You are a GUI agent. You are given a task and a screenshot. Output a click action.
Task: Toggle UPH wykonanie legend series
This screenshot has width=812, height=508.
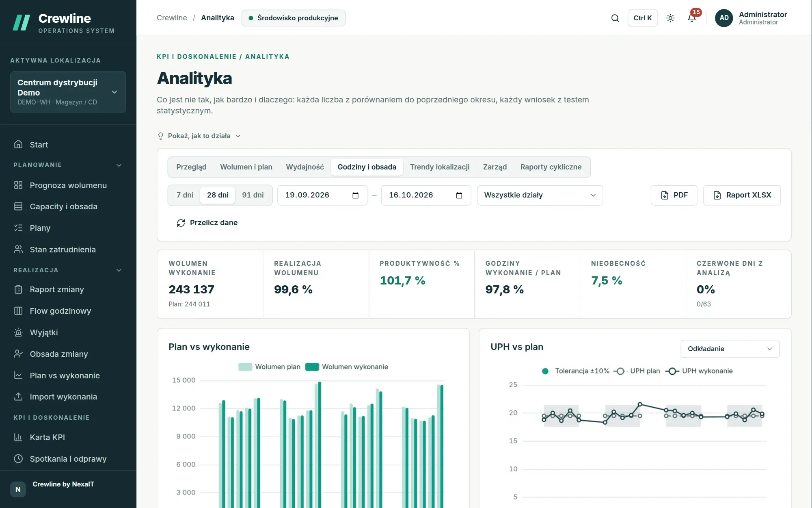(699, 371)
